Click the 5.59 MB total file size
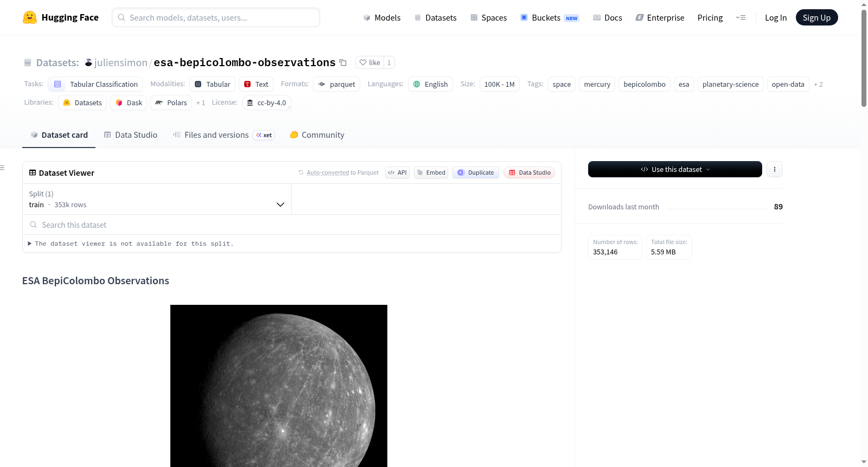Viewport: 868px width, 467px height. (x=663, y=252)
